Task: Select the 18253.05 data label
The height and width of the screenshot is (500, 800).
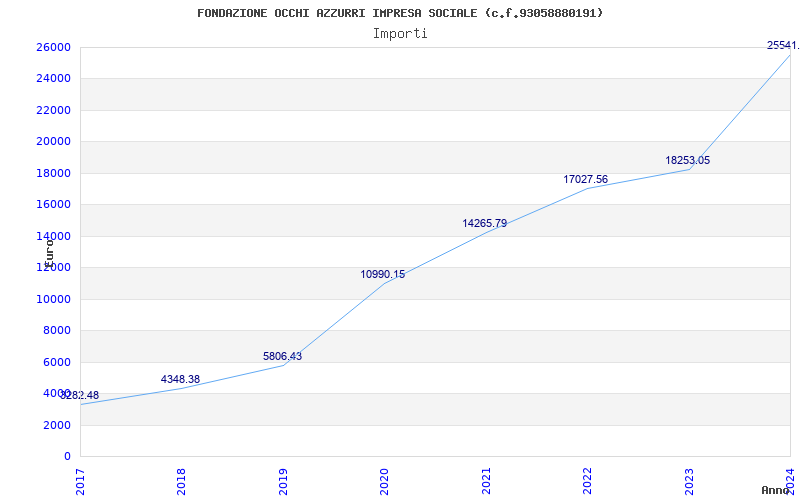Action: tap(687, 160)
